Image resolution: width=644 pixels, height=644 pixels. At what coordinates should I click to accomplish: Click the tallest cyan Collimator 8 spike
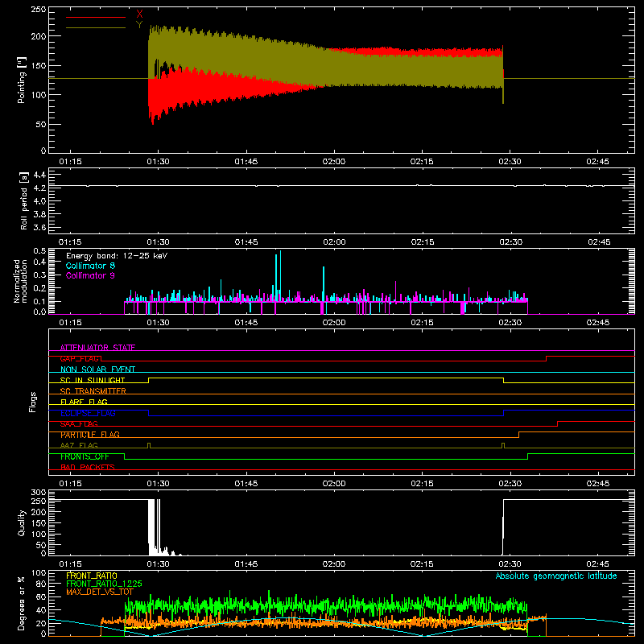(280, 275)
